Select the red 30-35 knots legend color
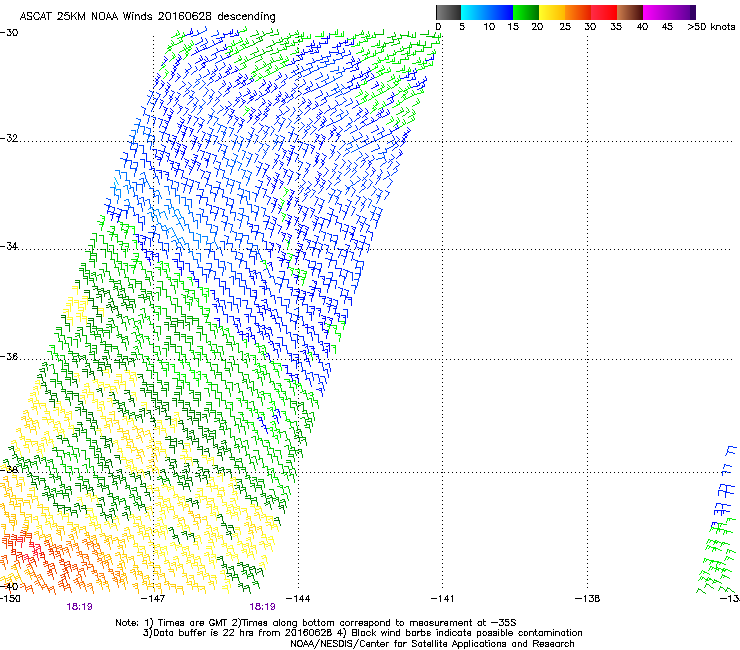The width and height of the screenshot is (740, 650). coord(604,12)
